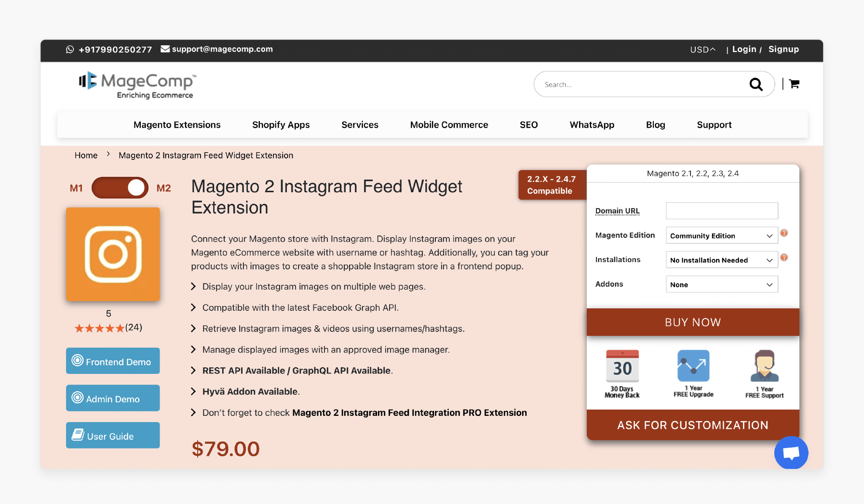Click the help icon beside Installations
This screenshot has width=864, height=504.
(784, 258)
